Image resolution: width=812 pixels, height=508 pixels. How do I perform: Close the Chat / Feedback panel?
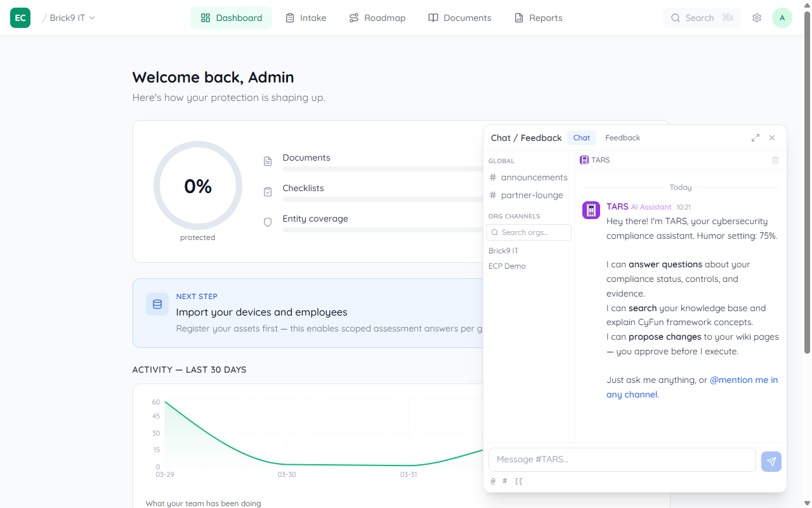(772, 138)
